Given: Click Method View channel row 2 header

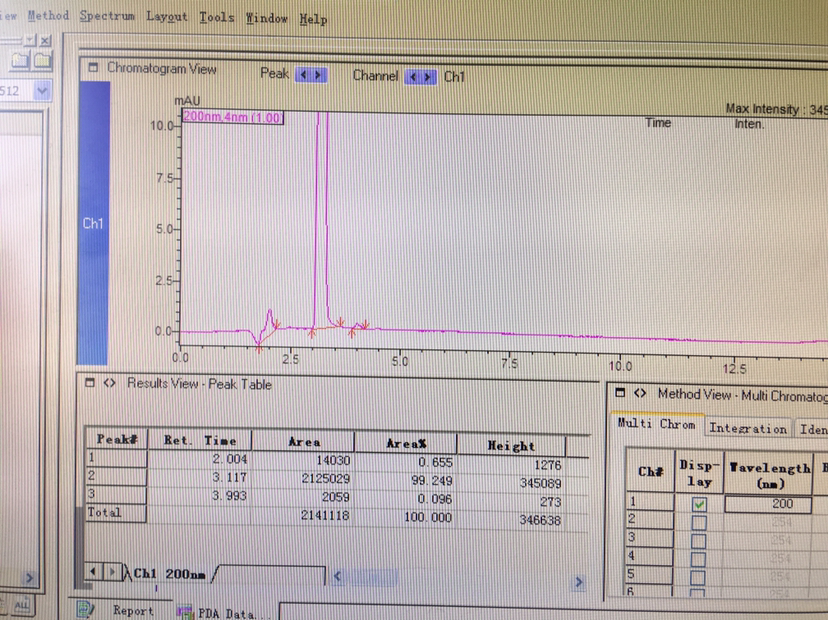Looking at the screenshot, I should point(650,519).
